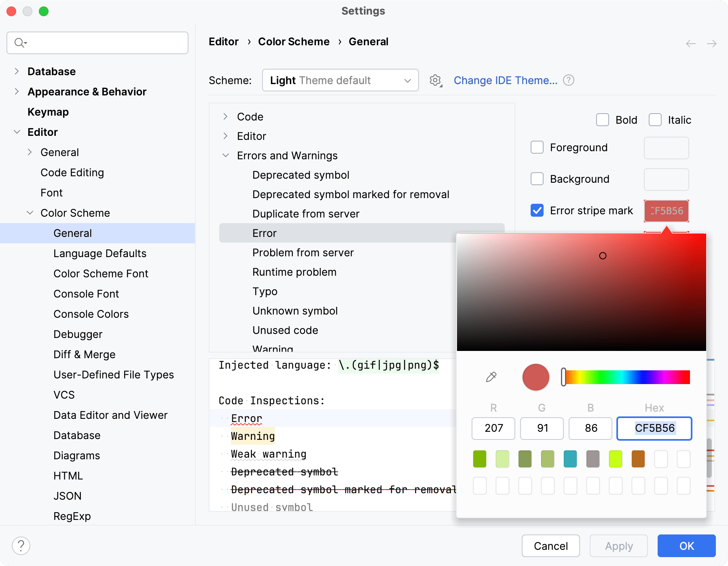Click the Hex color input field
The height and width of the screenshot is (566, 728).
pos(654,428)
